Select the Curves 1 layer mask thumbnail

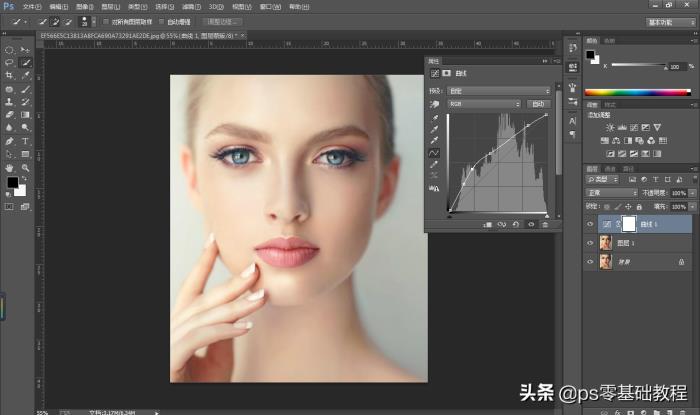pos(629,226)
